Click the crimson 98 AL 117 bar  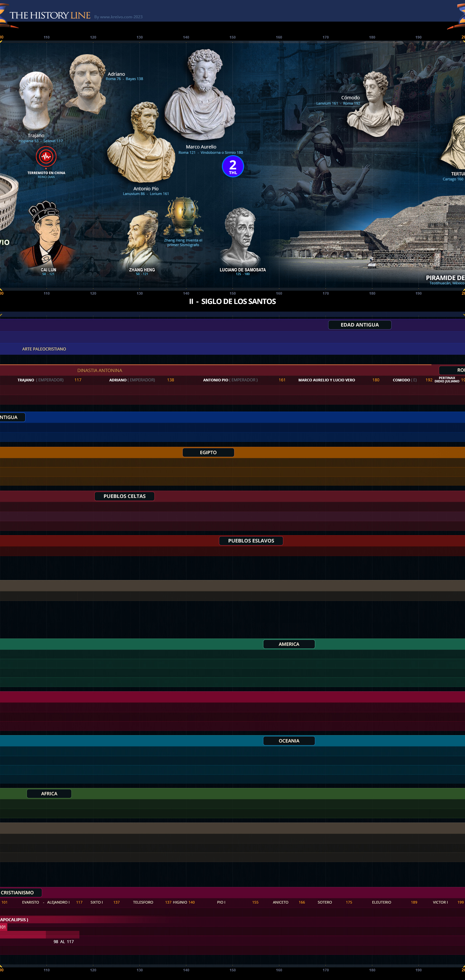40,934
